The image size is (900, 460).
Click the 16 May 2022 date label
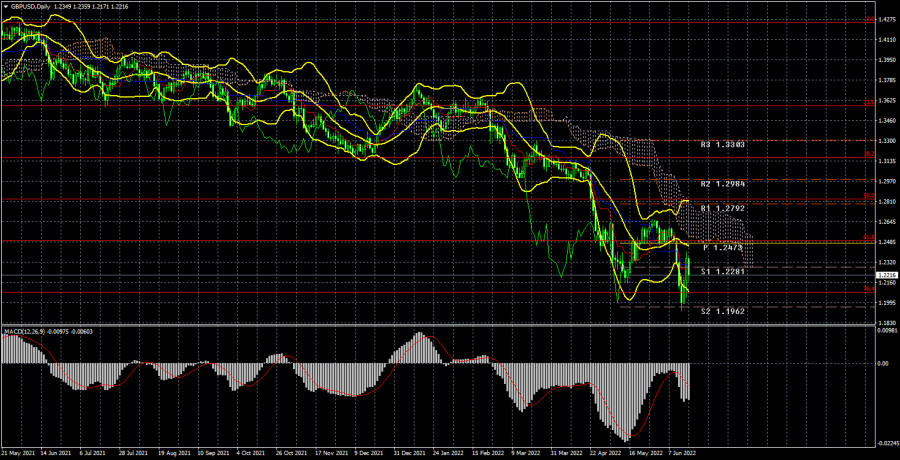[x=644, y=453]
